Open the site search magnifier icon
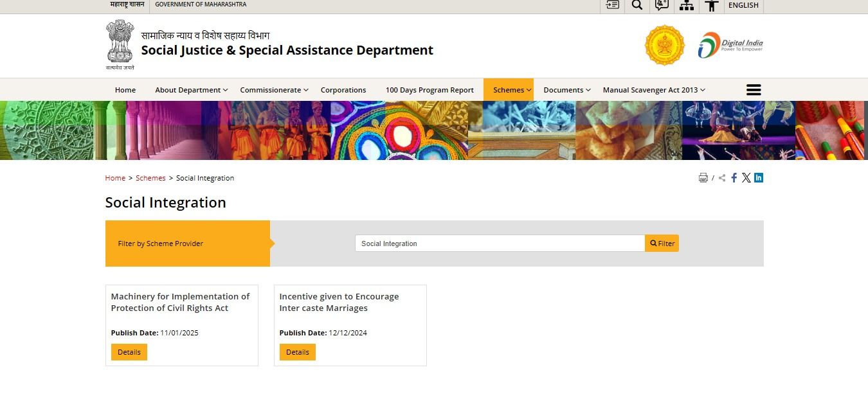 click(637, 5)
